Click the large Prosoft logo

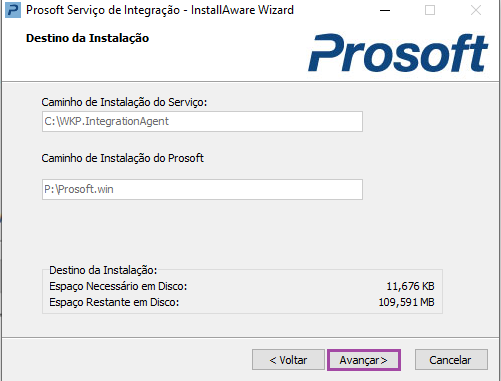pos(398,53)
